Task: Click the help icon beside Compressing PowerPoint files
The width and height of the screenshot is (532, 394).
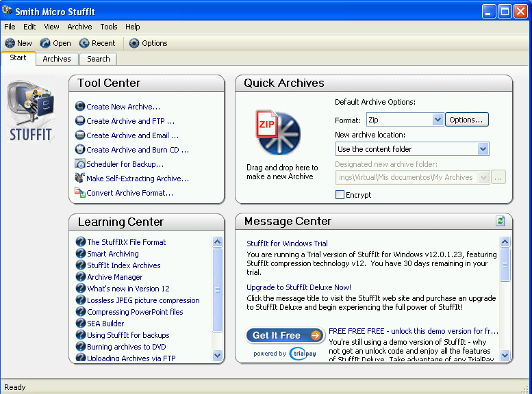Action: pos(81,312)
